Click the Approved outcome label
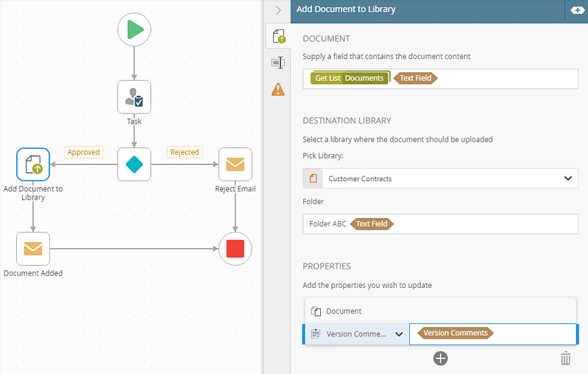588x374 pixels. 83,152
